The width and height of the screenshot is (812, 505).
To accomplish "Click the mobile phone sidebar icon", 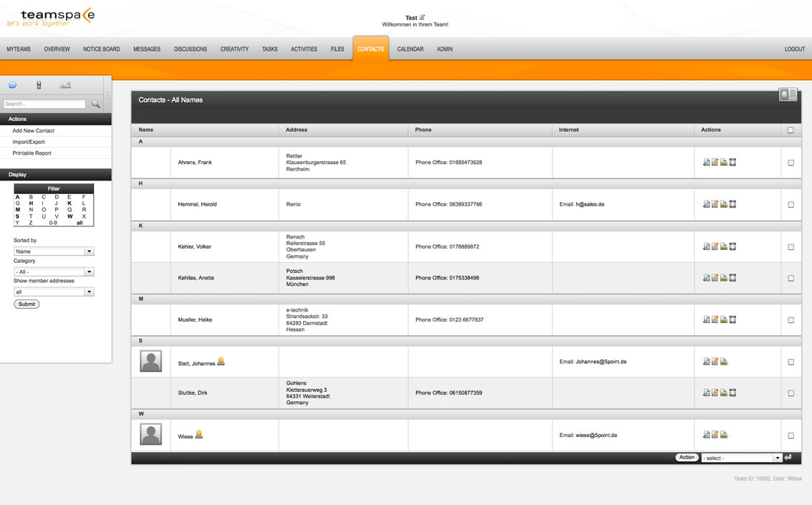I will point(39,85).
